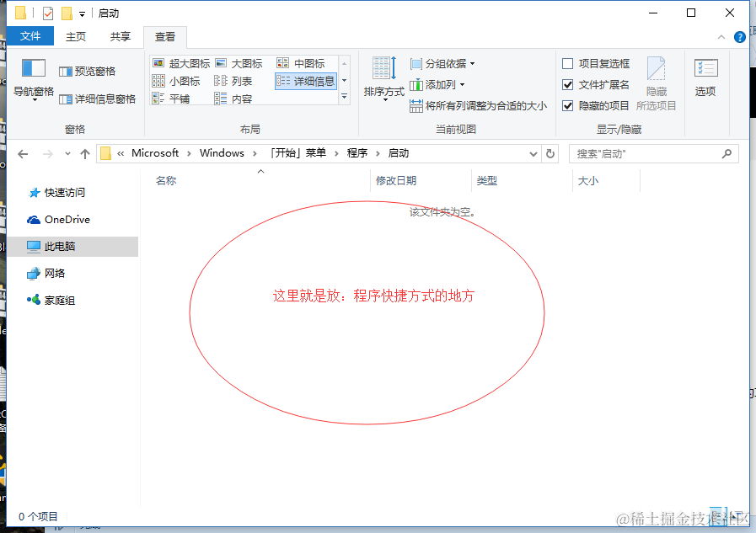
Task: Click the Windows breadcrumb in address bar
Action: (x=222, y=153)
